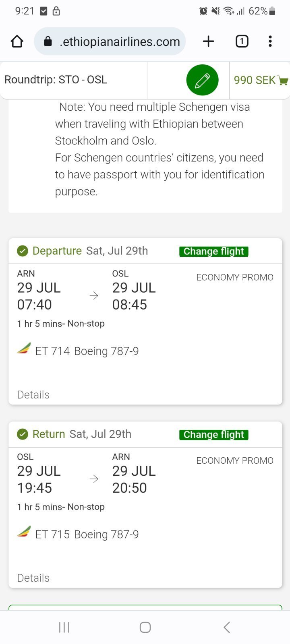
Task: Tap the Roundtrip: STO - OSL summary
Action: pyautogui.click(x=56, y=80)
